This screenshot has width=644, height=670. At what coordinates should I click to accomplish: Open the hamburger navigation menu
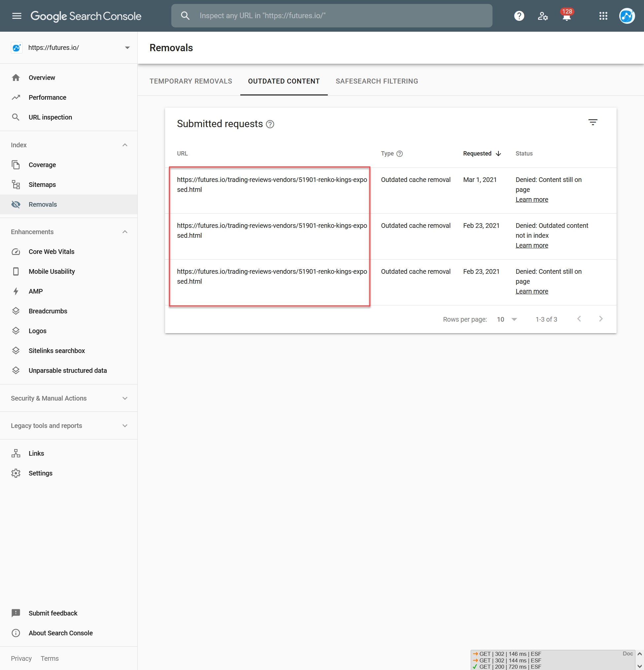(17, 16)
